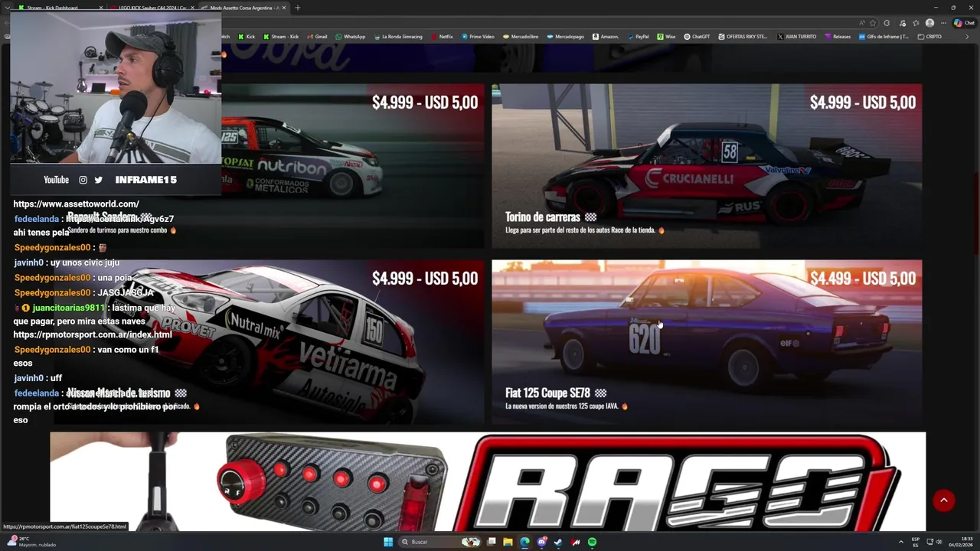Open the Gmail bookmark

pos(317,37)
